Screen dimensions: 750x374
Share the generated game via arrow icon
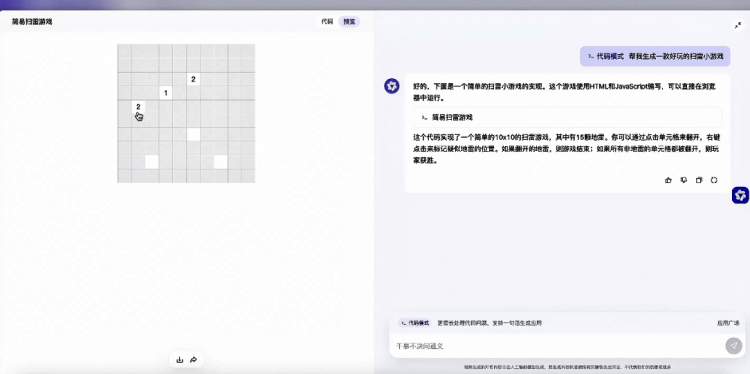coord(193,360)
